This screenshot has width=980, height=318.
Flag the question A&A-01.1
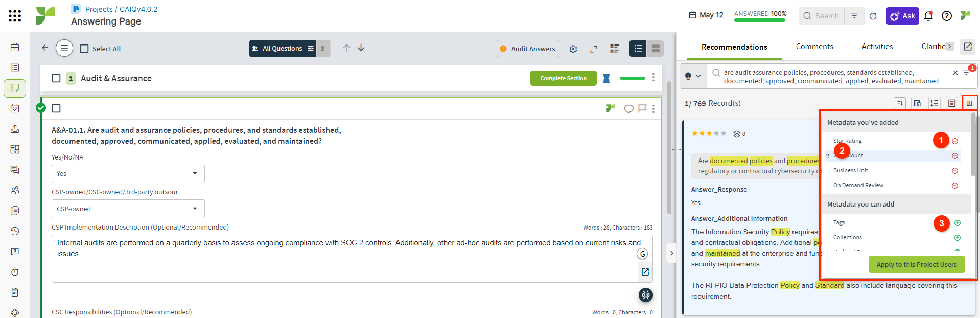point(643,108)
